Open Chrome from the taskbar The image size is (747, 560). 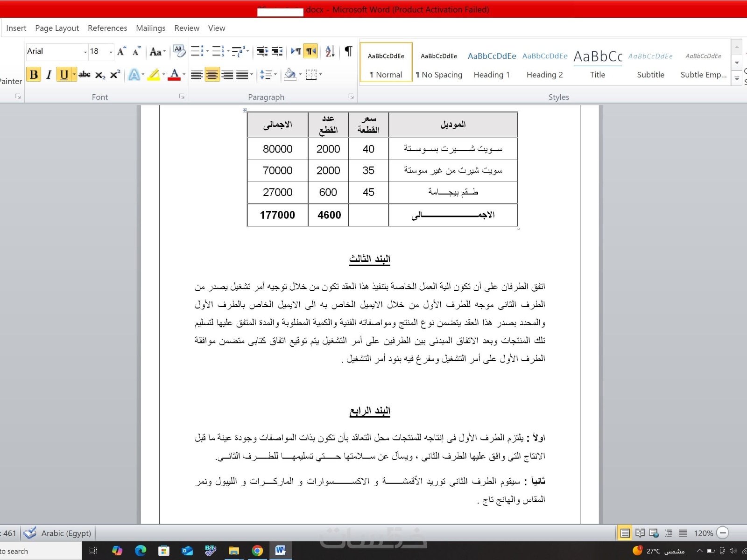tap(257, 551)
